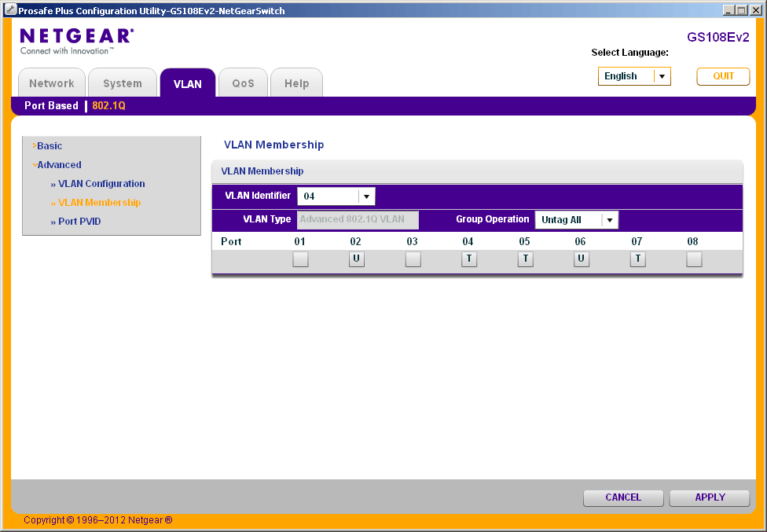Viewport: 767px width, 532px height.
Task: Click the Port 01 column header
Action: coord(300,241)
